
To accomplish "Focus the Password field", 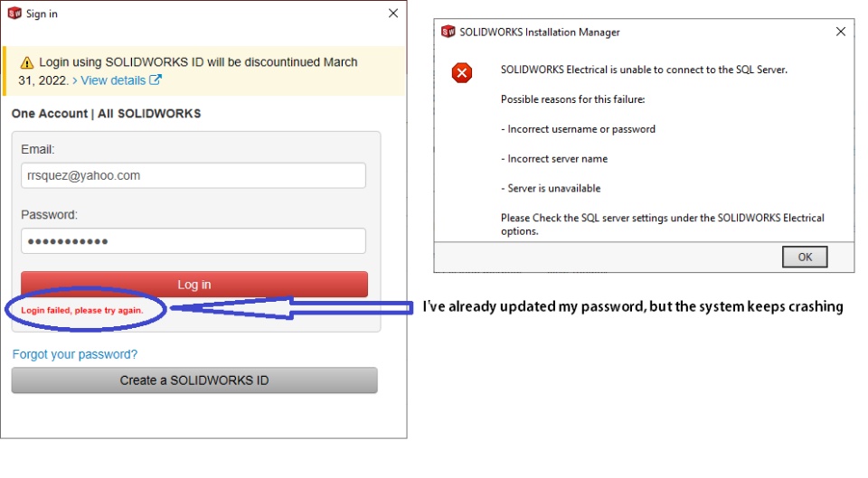I will 193,241.
